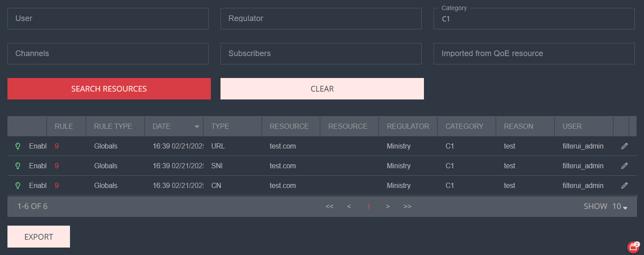Viewport: 644px width, 255px height.
Task: Go to the next results page
Action: tap(388, 206)
